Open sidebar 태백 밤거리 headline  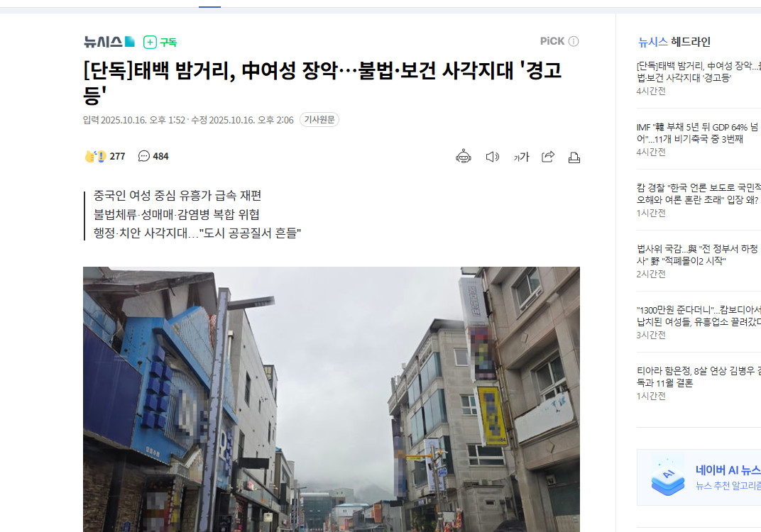[x=698, y=72]
